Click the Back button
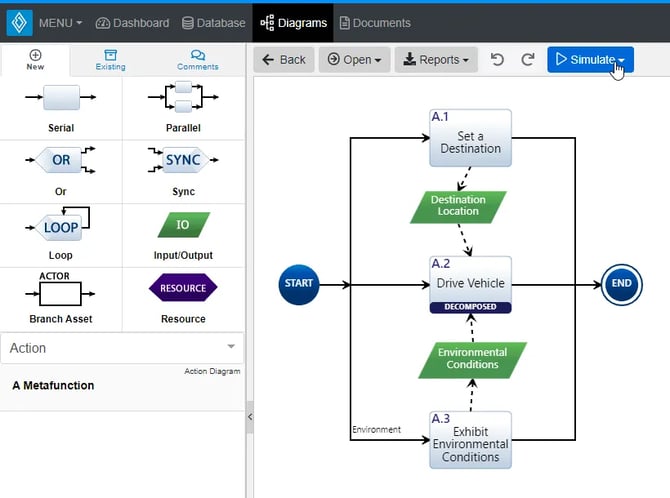Viewport: 670px width, 498px height. [284, 59]
